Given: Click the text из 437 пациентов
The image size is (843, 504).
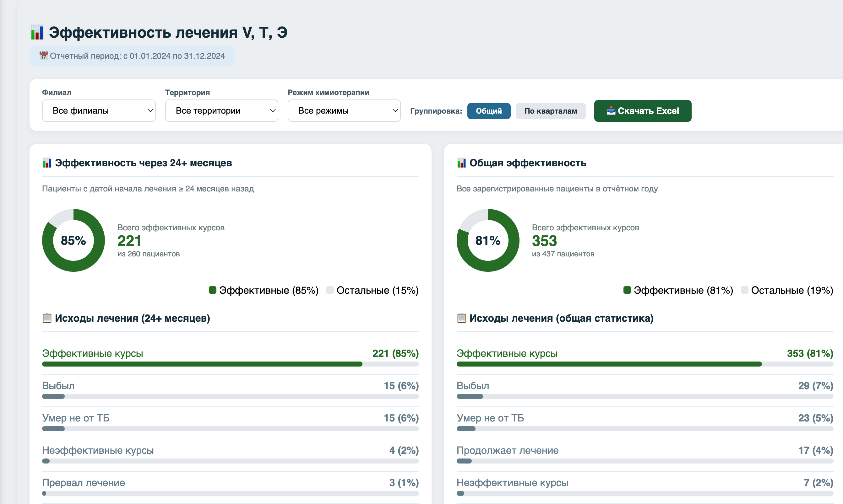Looking at the screenshot, I should (563, 254).
